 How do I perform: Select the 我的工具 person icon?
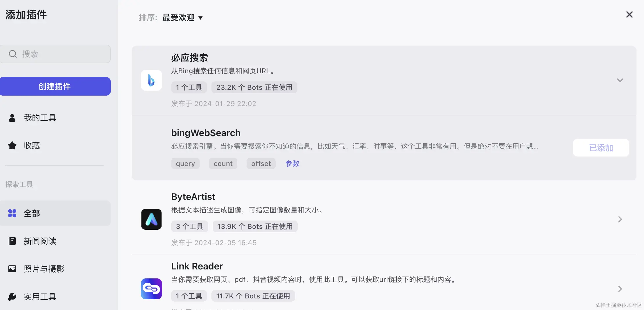click(x=12, y=117)
